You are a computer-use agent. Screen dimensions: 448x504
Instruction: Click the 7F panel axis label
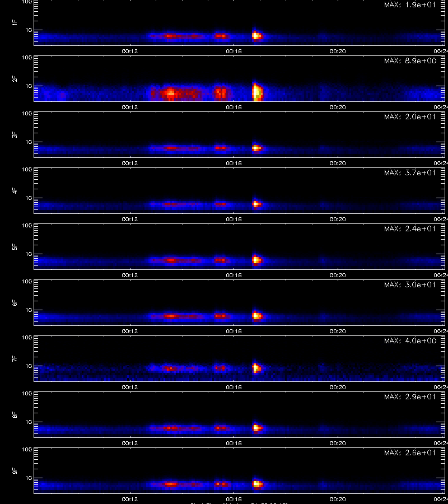15,358
